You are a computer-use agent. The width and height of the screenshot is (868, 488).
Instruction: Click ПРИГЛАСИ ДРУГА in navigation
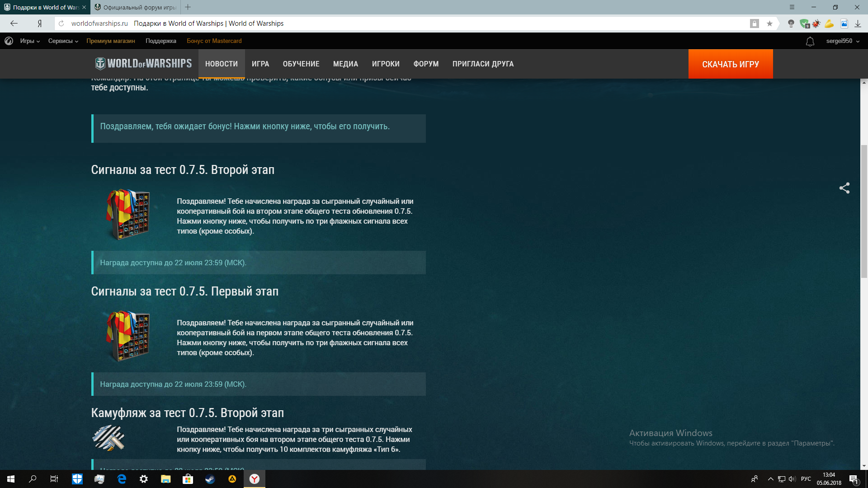pos(483,64)
